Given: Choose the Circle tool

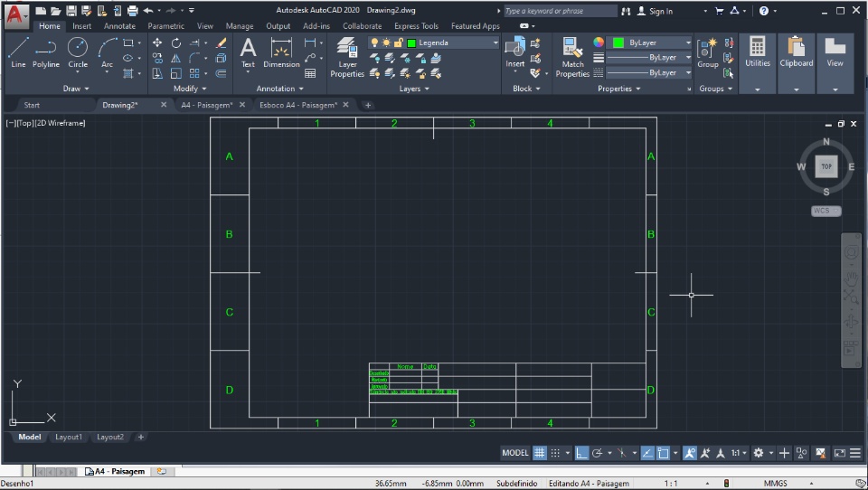Looking at the screenshot, I should tap(78, 52).
